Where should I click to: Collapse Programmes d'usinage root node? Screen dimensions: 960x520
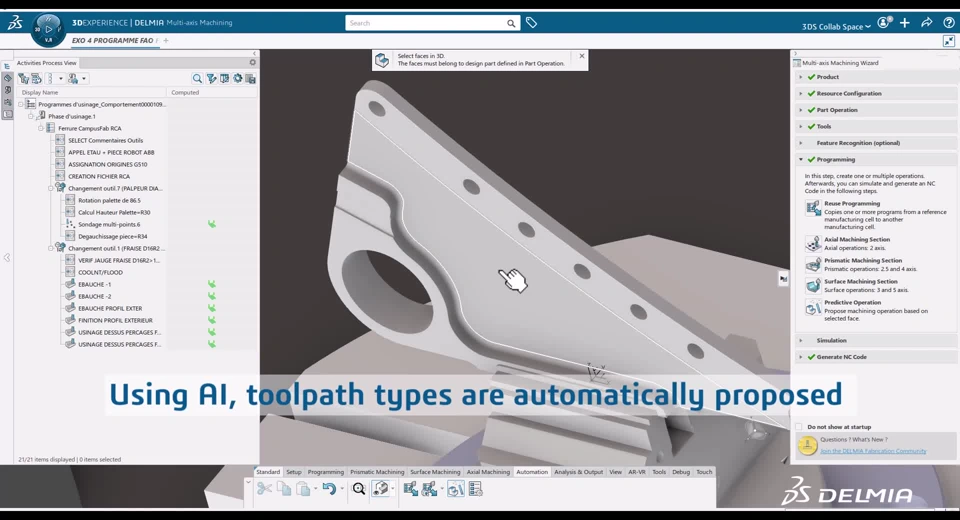[x=21, y=105]
